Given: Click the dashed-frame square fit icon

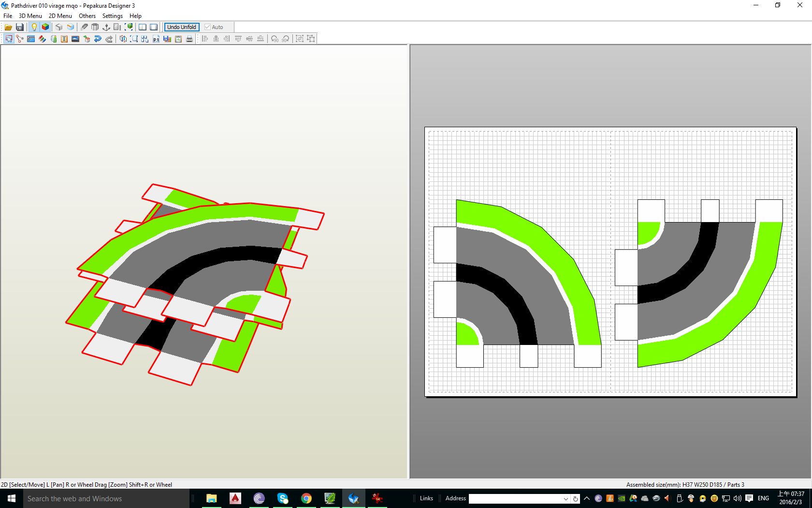Looking at the screenshot, I should (x=134, y=39).
